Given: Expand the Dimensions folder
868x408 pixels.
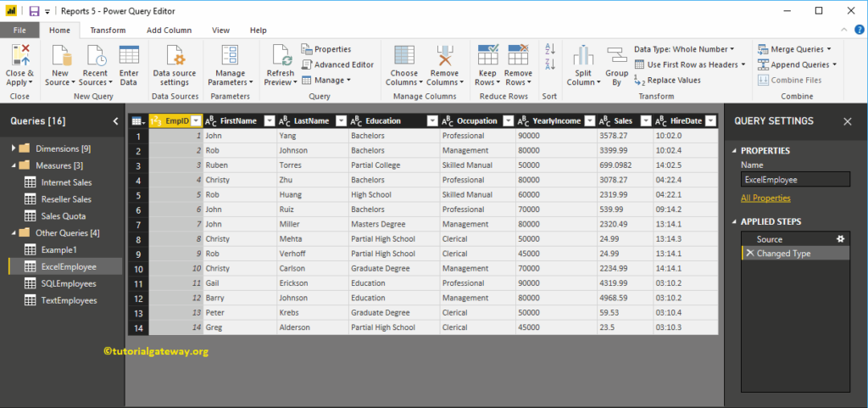Looking at the screenshot, I should (x=14, y=148).
